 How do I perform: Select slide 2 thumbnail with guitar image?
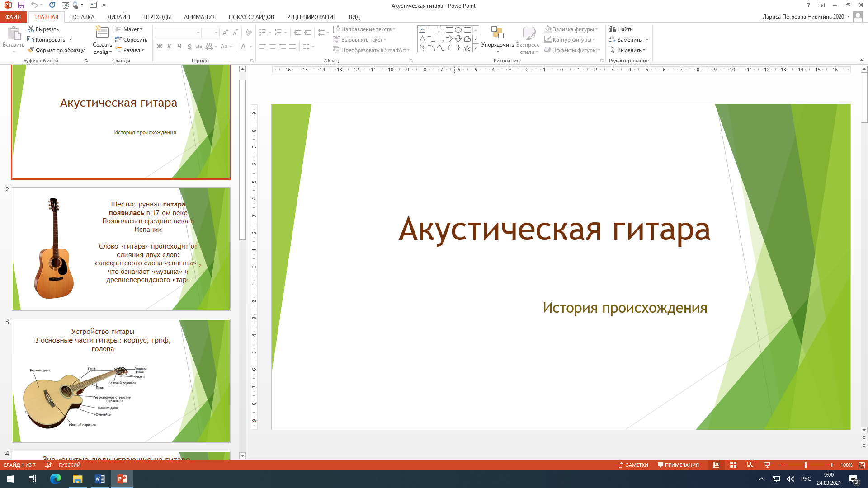[121, 249]
